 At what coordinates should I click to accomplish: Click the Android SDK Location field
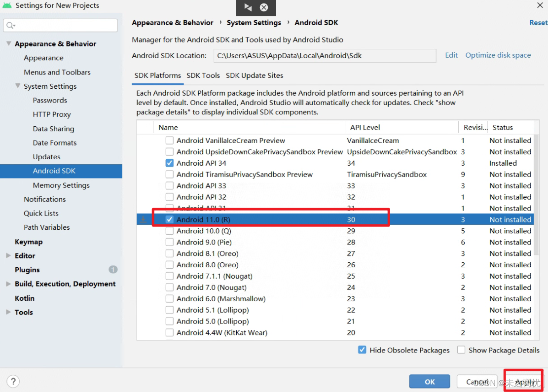pyautogui.click(x=325, y=56)
